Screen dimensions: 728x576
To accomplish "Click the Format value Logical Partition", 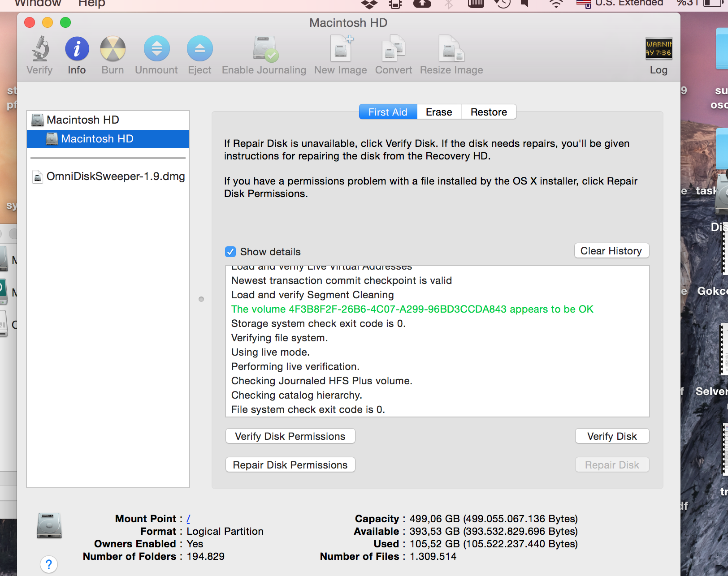I will click(x=225, y=531).
